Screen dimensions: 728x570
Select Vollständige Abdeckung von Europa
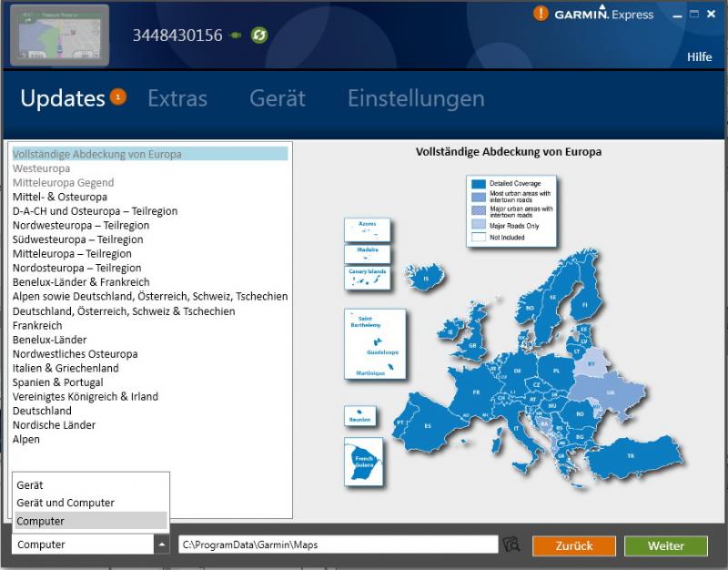point(150,154)
